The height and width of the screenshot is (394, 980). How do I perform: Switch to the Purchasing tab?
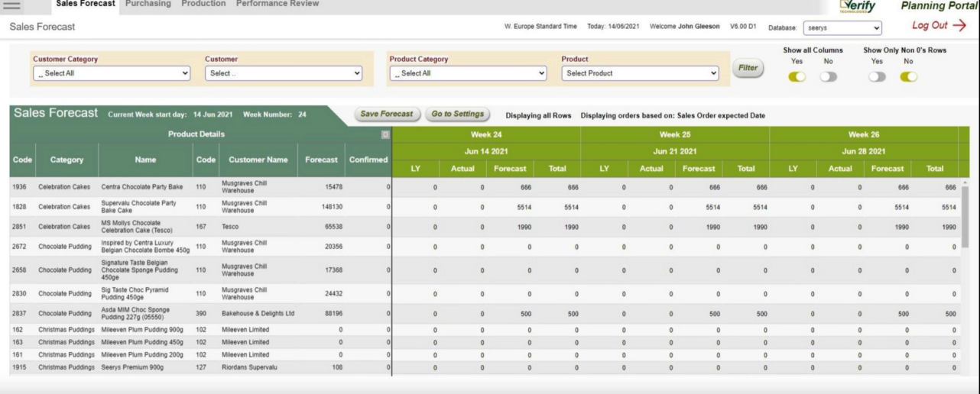point(148,4)
